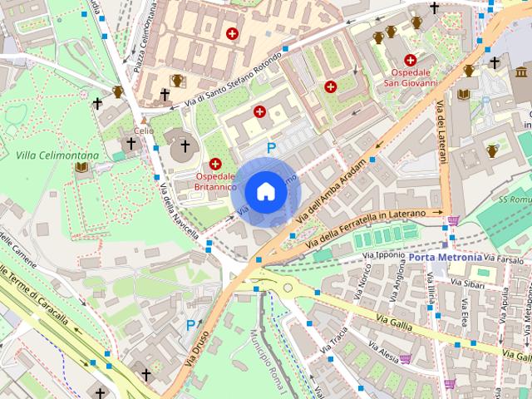Image resolution: width=532 pixels, height=399 pixels.
Task: Click the Via dei Laterani street label
Action: click(441, 132)
